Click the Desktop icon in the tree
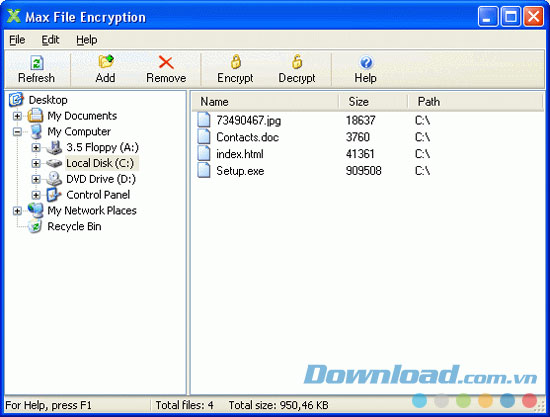 click(16, 100)
